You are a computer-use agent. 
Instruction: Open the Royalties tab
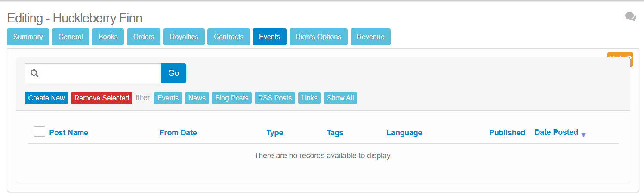(x=184, y=37)
